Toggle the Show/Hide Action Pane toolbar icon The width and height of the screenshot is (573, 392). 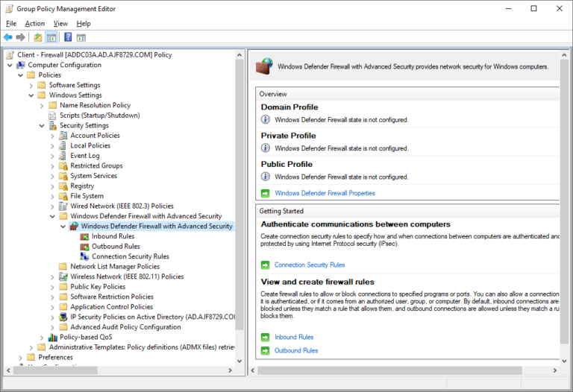81,37
